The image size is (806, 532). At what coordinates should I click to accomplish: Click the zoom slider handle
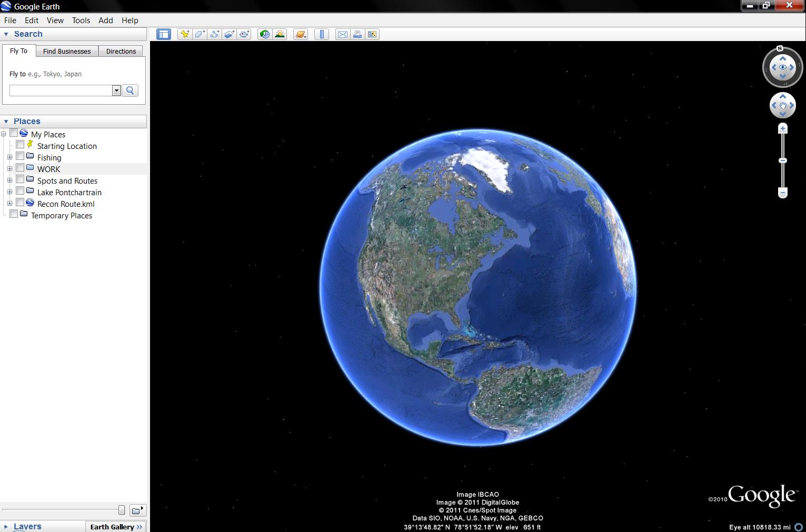[x=783, y=160]
